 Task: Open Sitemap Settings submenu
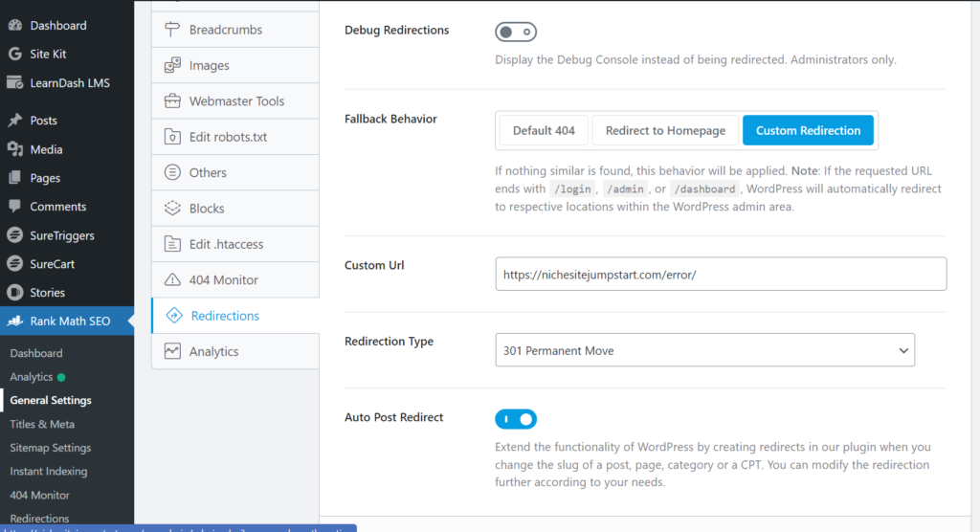[x=50, y=448]
